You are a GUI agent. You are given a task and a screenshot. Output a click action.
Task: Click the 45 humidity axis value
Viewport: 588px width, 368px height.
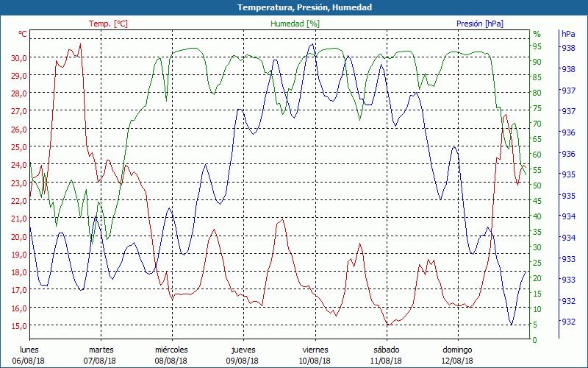click(537, 201)
